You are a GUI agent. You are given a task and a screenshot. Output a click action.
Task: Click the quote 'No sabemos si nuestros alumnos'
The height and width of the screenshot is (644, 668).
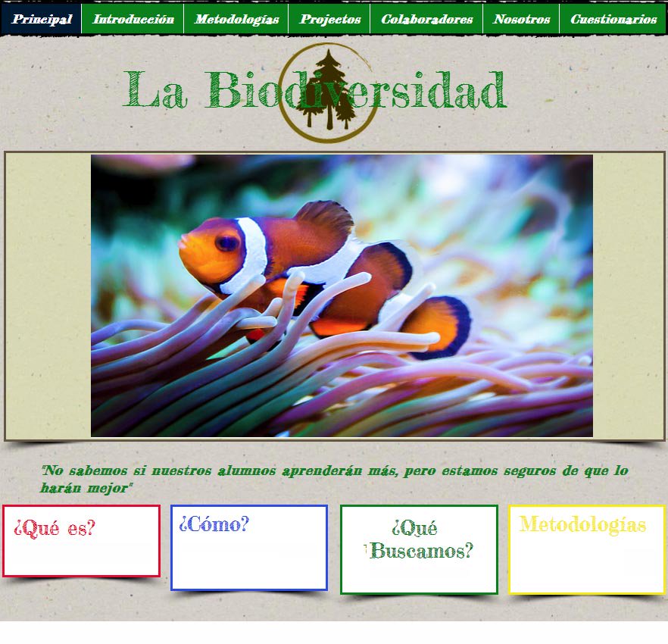point(335,479)
